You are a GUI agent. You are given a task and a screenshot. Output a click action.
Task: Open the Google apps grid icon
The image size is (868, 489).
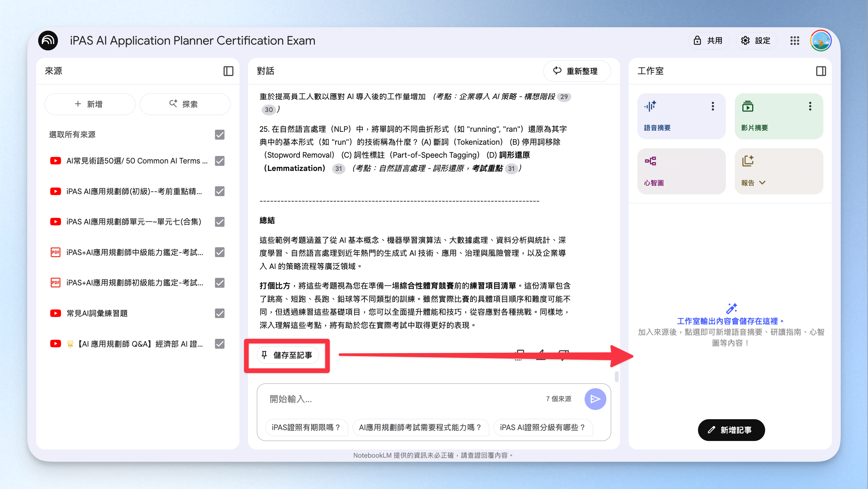click(x=795, y=41)
